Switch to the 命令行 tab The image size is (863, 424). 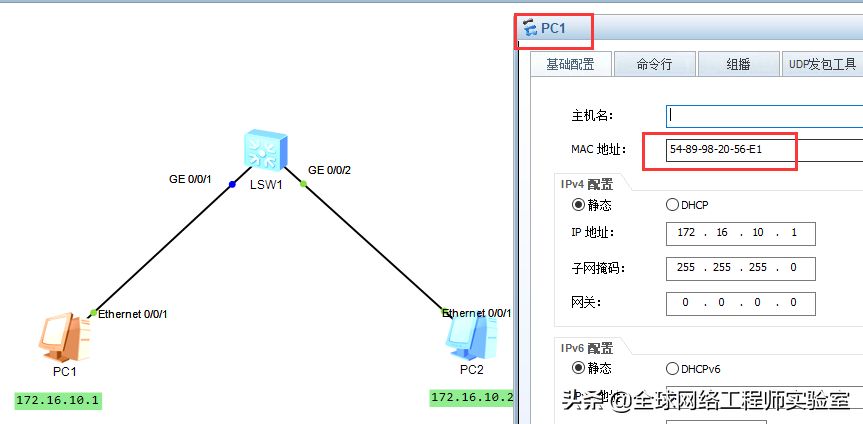point(655,64)
